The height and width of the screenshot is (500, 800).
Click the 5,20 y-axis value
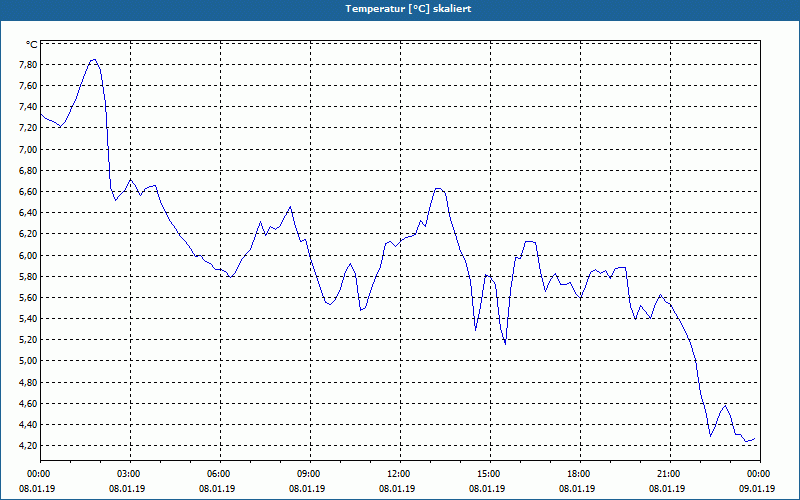point(28,340)
